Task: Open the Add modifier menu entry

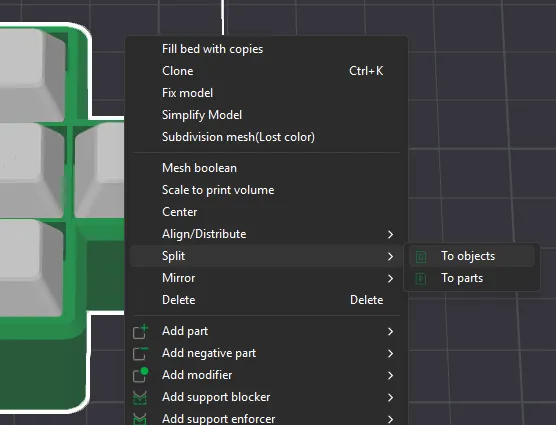Action: click(x=266, y=375)
